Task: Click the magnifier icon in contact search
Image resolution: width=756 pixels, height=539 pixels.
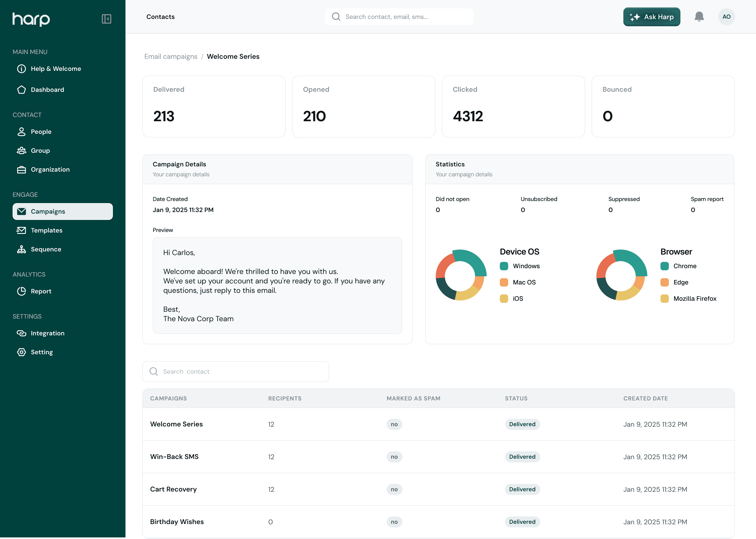Action: tap(153, 371)
